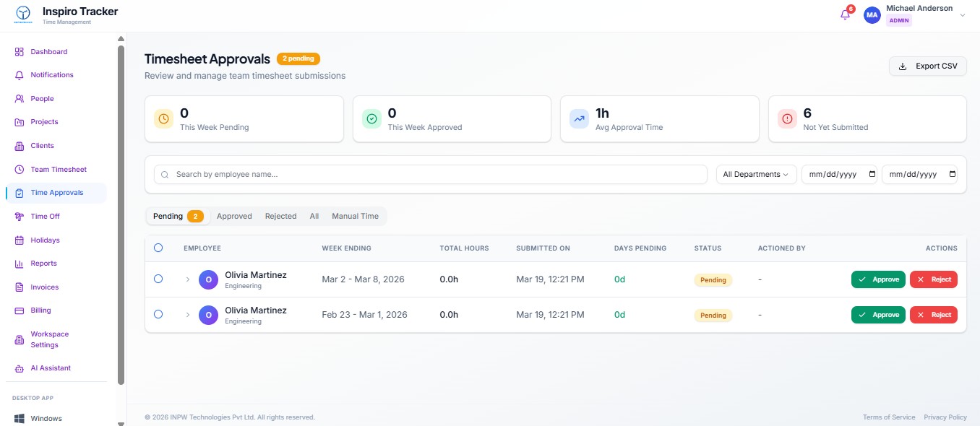Click the Holidays calendar icon
The height and width of the screenshot is (426, 980).
(20, 240)
